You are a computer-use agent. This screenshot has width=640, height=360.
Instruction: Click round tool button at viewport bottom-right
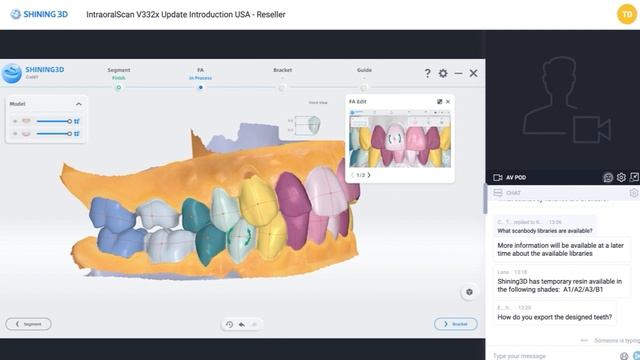(469, 292)
